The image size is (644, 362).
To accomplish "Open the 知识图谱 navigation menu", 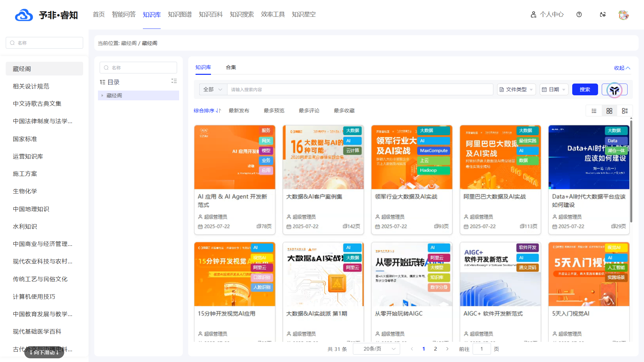I will (180, 14).
